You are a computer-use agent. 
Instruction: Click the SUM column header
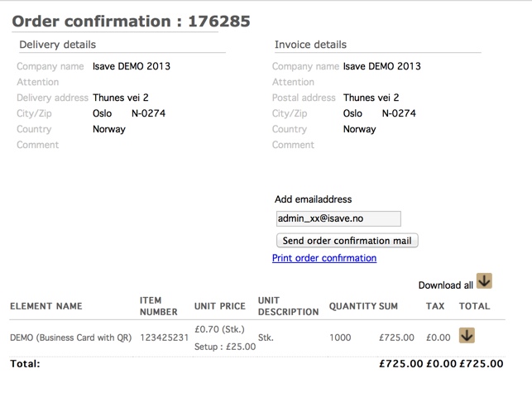tap(388, 306)
